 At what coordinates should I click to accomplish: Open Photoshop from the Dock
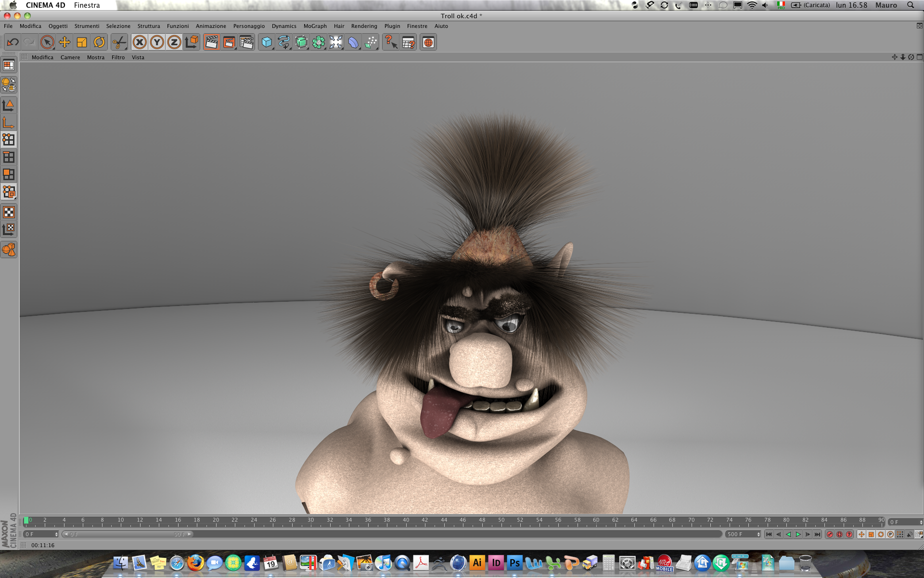coord(514,563)
